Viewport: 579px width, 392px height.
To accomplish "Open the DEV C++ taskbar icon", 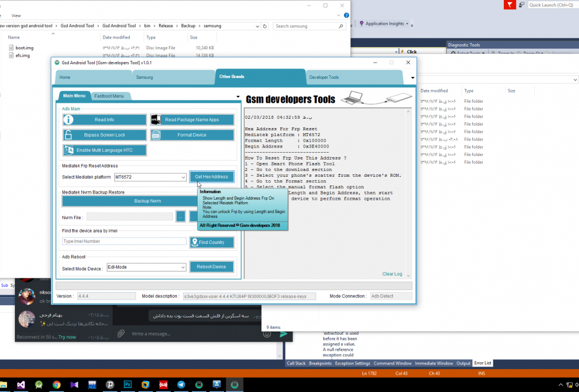I will click(92, 385).
